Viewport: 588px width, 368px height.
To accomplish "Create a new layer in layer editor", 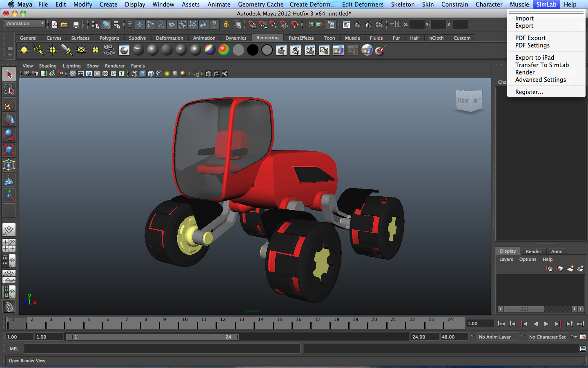I will 570,269.
